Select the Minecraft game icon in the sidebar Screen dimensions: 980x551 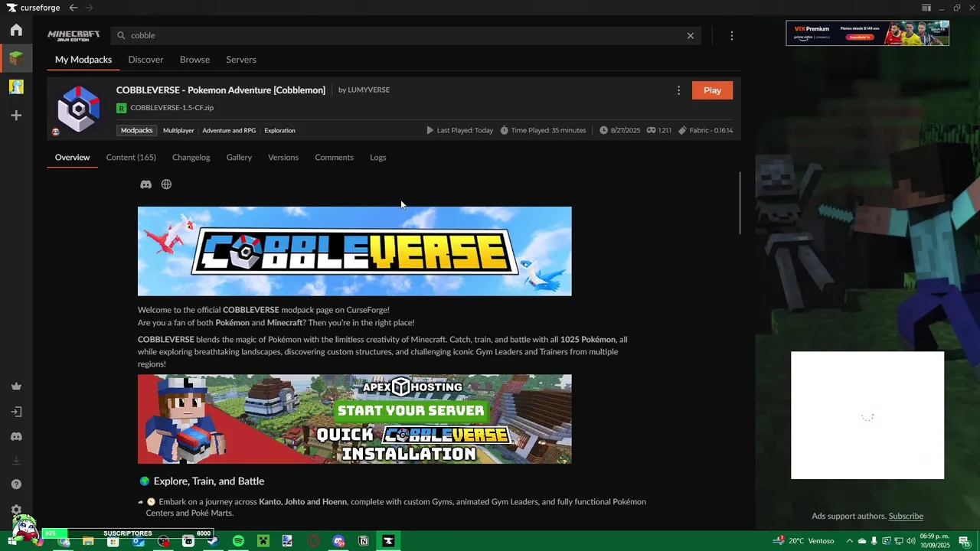[16, 58]
